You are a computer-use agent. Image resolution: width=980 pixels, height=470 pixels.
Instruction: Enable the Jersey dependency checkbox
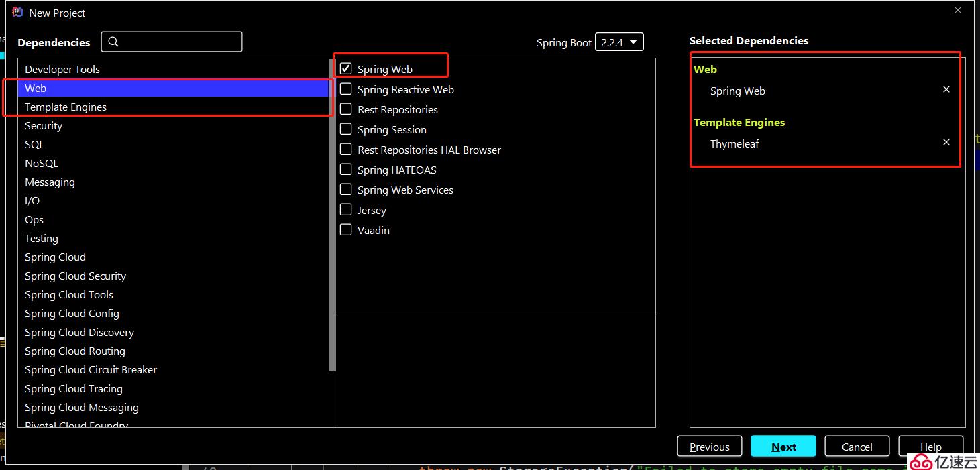tap(346, 209)
